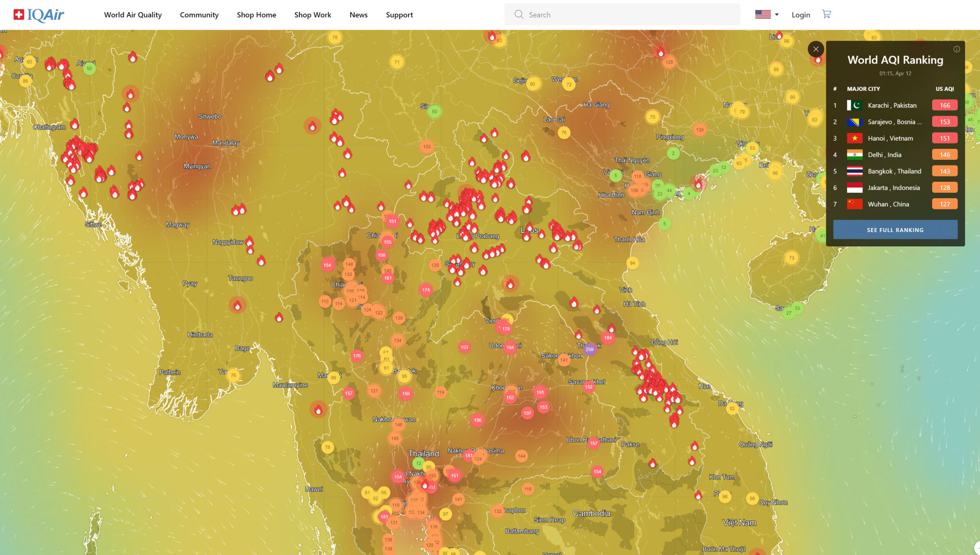Screen dimensions: 980x555
Task: Click Lào Cai city label
Action: pyautogui.click(x=554, y=120)
